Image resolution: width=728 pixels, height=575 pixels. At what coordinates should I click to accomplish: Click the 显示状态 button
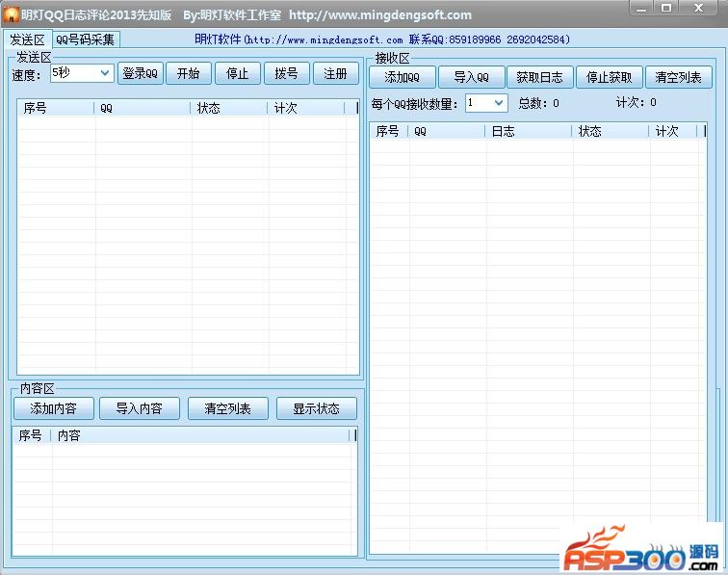tap(317, 408)
